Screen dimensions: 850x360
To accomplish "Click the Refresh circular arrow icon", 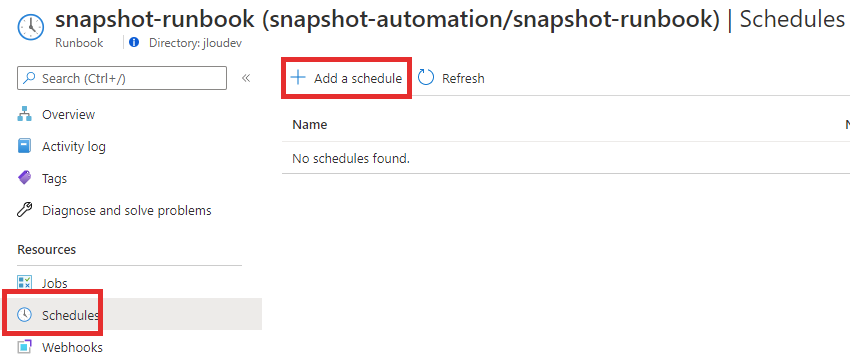I will pyautogui.click(x=426, y=78).
